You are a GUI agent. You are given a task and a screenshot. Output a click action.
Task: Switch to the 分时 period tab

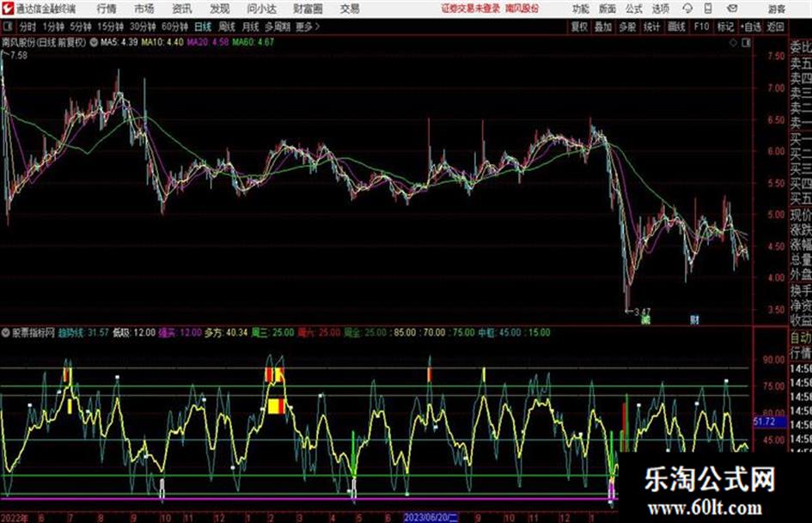[27, 27]
